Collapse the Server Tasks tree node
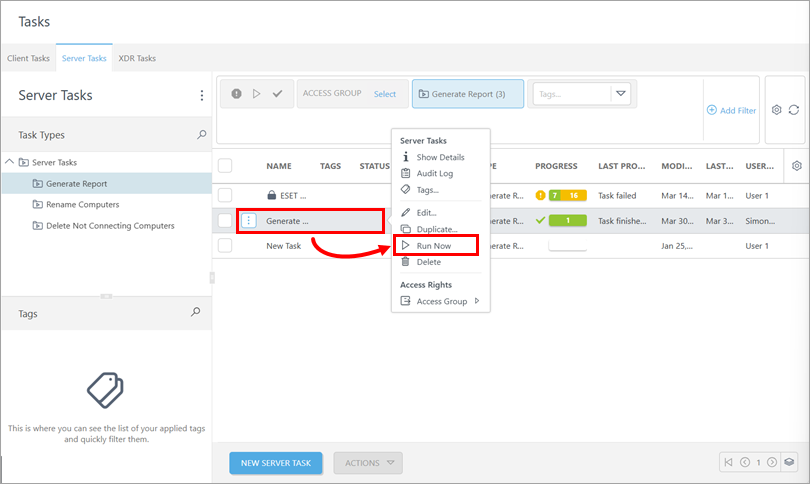810x484 pixels. (x=10, y=162)
